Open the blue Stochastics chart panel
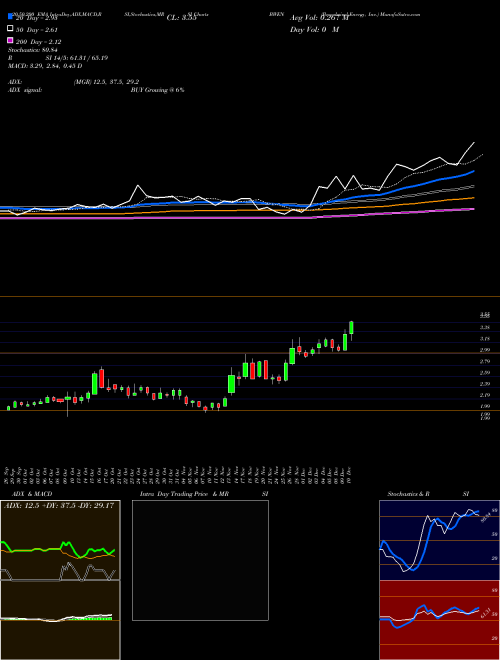This screenshot has height=660, width=500. point(439,540)
